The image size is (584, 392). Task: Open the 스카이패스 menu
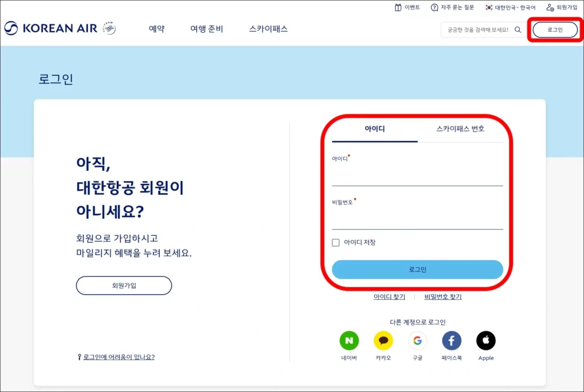tap(268, 28)
